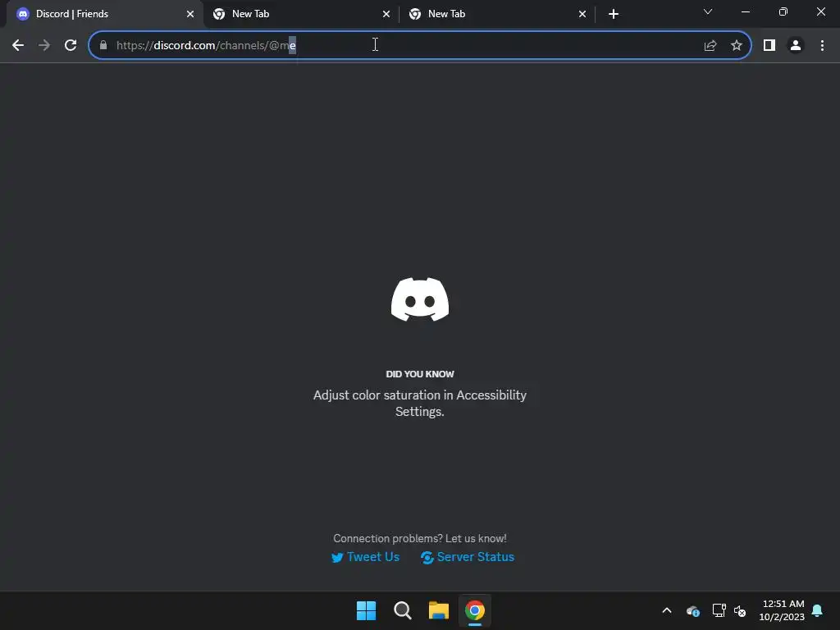This screenshot has width=840, height=630.
Task: Open the browser side panel
Action: (769, 46)
